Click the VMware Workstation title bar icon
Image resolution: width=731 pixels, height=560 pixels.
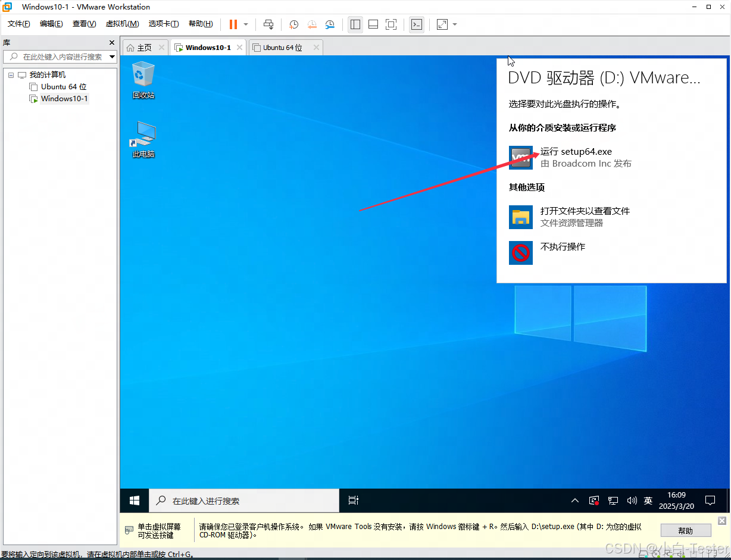(8, 7)
